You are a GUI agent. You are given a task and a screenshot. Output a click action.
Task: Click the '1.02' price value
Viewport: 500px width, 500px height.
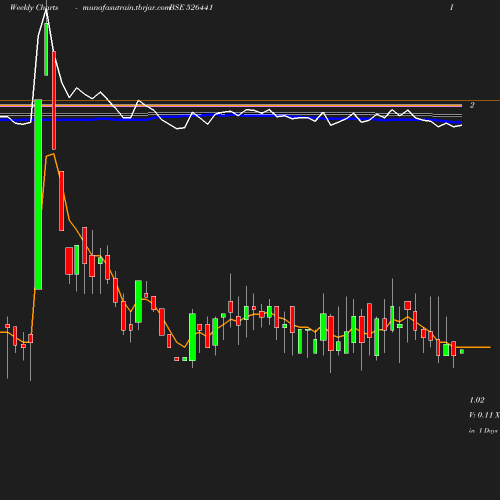tap(477, 400)
